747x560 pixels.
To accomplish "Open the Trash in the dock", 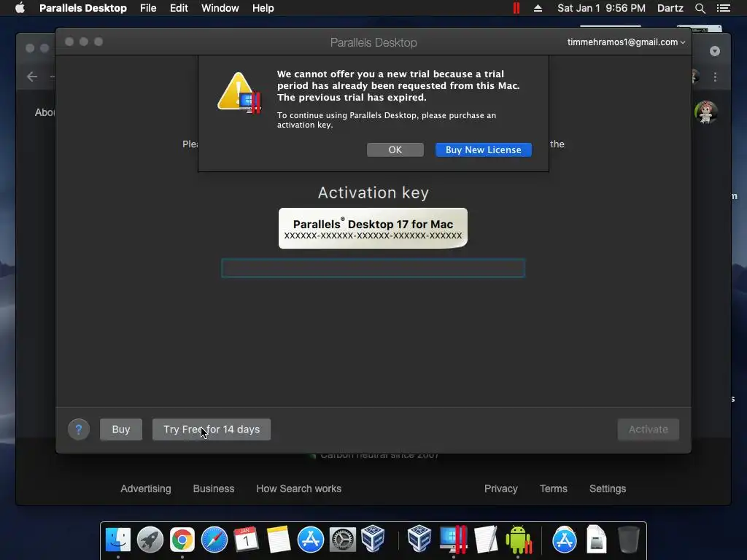I will 628,540.
